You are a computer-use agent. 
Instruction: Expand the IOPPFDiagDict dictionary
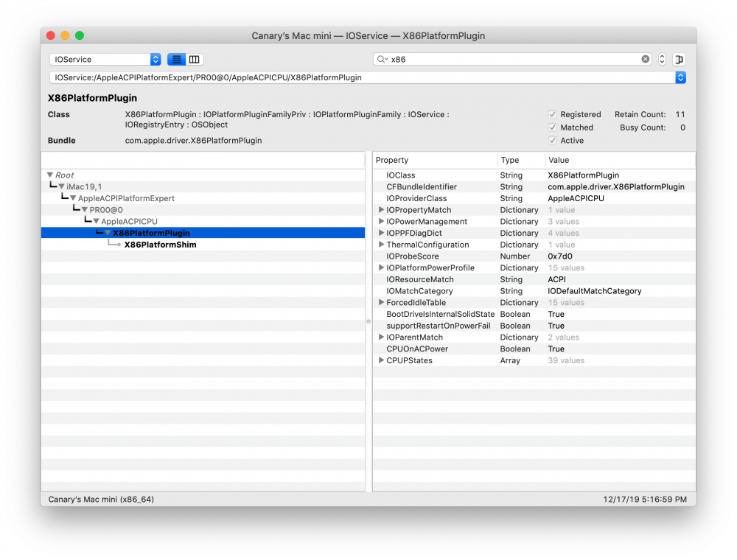381,233
